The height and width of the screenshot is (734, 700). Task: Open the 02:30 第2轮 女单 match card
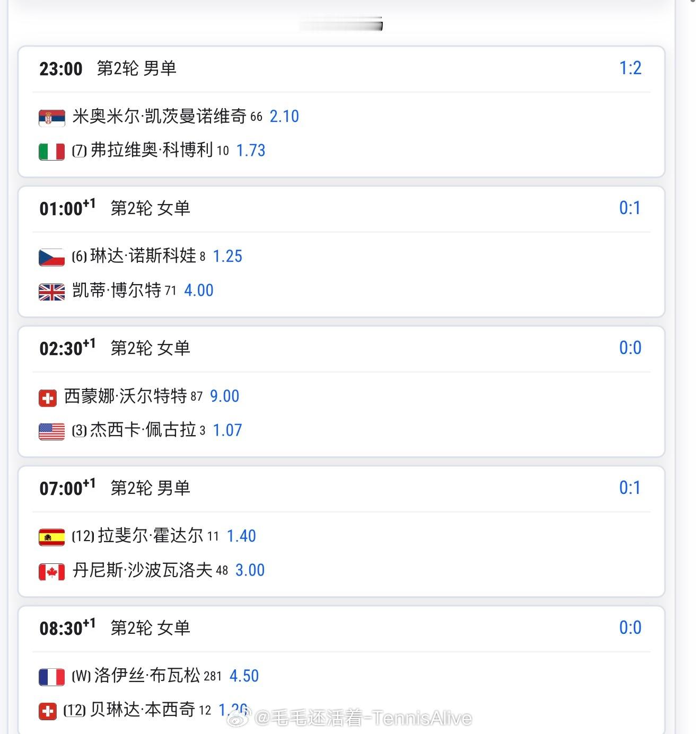342,392
